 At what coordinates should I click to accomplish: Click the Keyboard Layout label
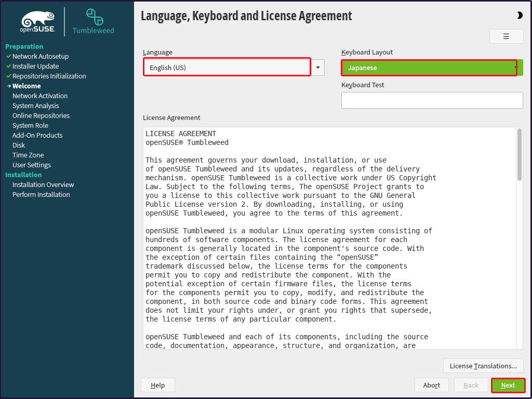[367, 52]
